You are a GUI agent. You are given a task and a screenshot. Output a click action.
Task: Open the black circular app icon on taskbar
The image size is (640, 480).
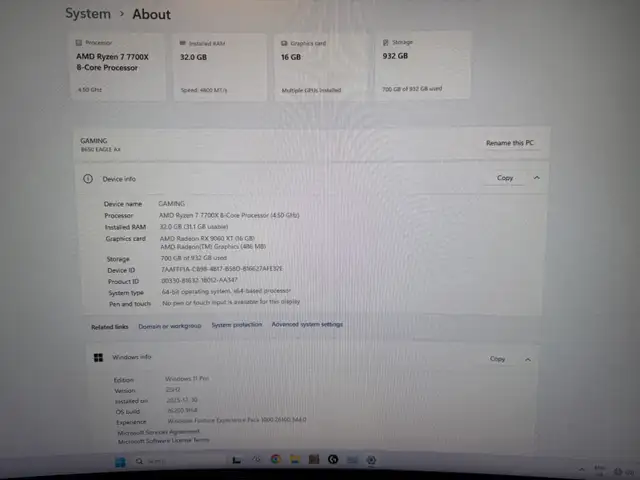(333, 460)
